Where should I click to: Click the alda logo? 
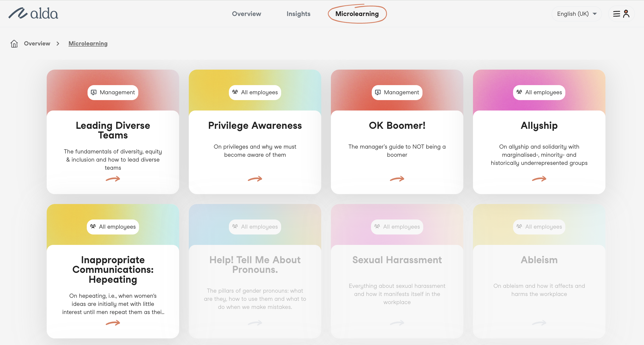[33, 13]
